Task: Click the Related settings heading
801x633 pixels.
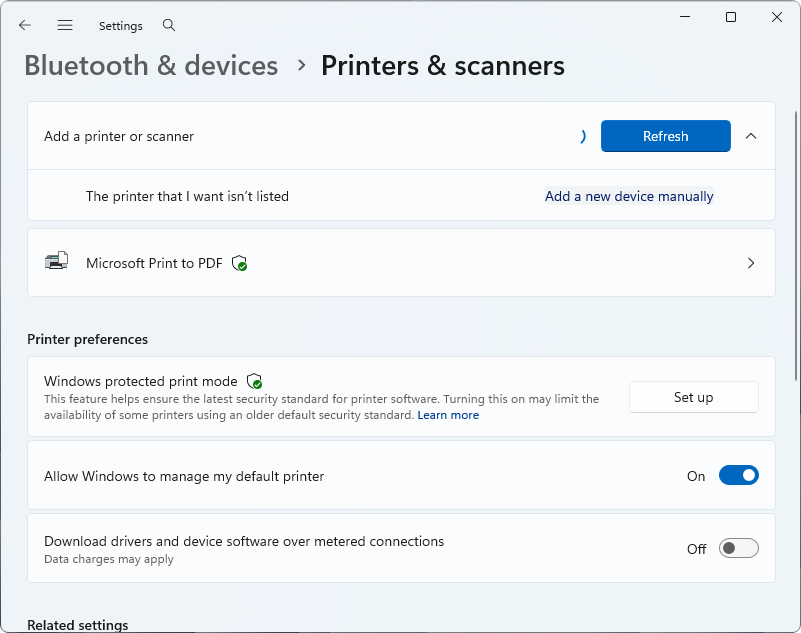Action: point(78,625)
